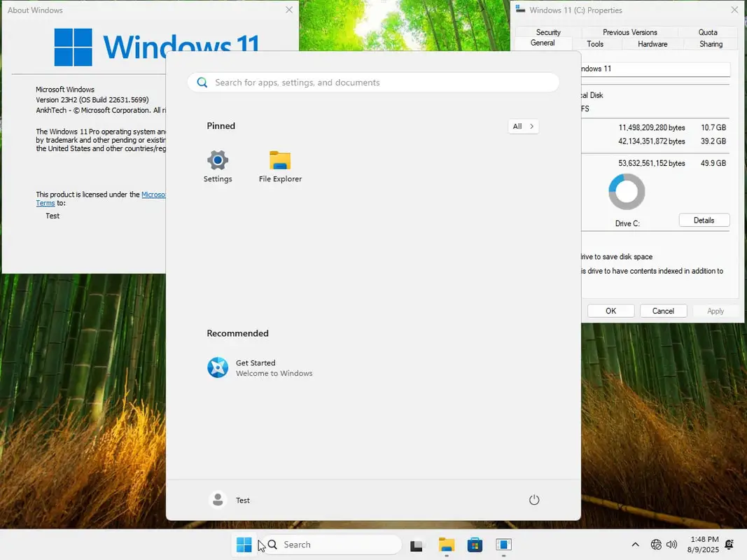Click the power button in Start menu

(x=534, y=500)
